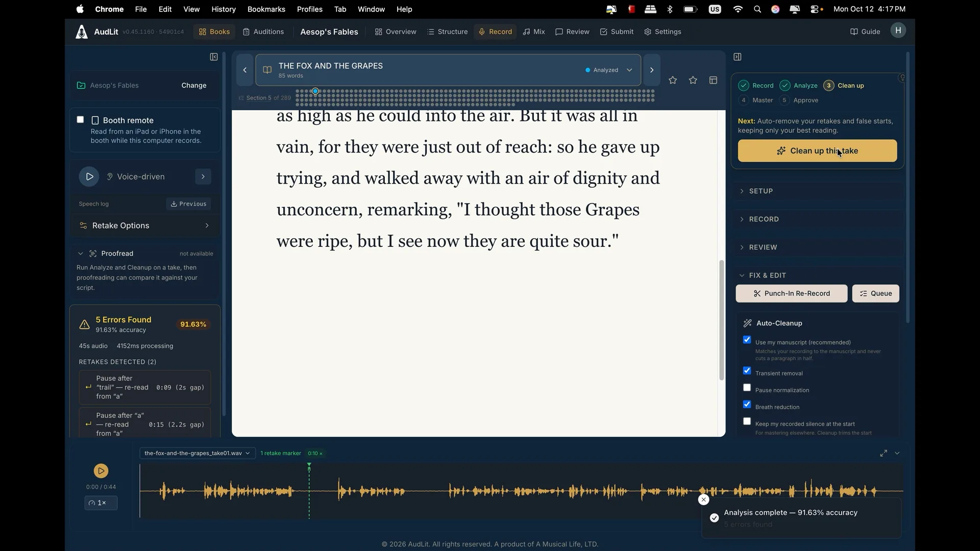This screenshot has width=980, height=551.
Task: Uncheck Breath reduction option
Action: [747, 405]
